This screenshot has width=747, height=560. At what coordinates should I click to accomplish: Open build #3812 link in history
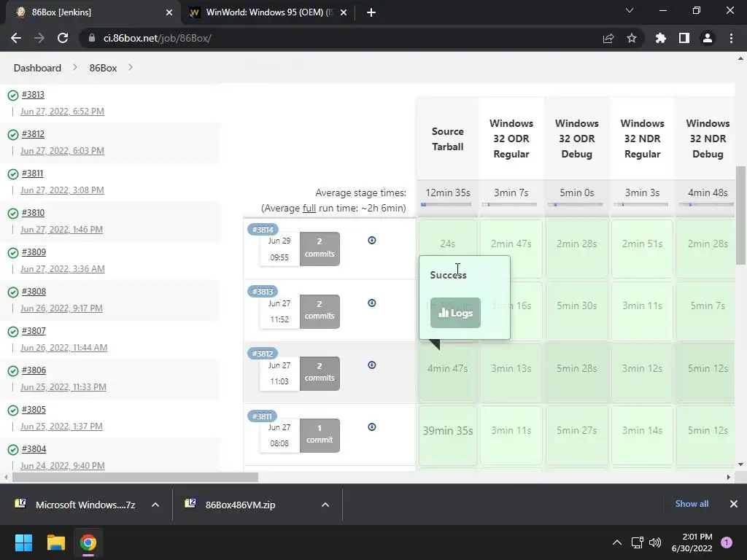[x=33, y=134]
